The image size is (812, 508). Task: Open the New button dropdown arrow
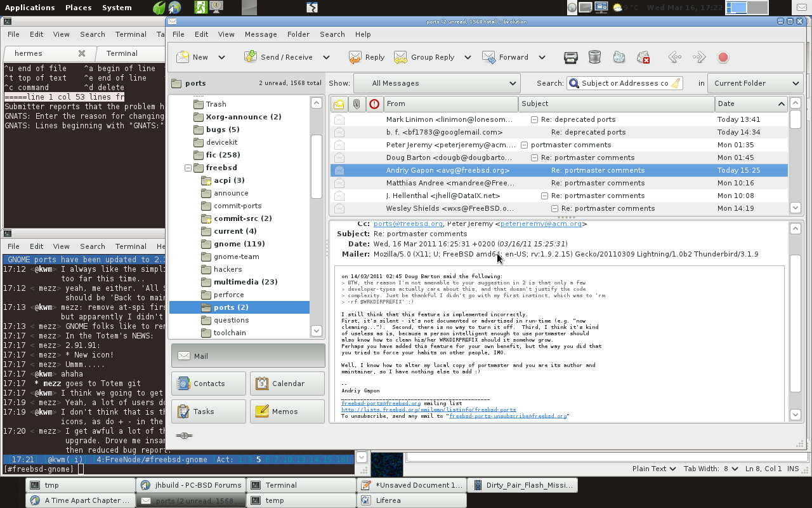(x=221, y=57)
